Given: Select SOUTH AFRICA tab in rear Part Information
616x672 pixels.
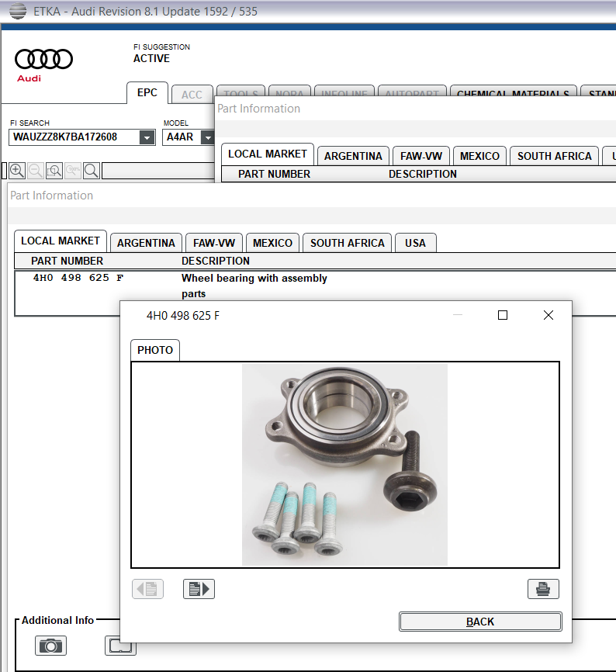Looking at the screenshot, I should click(554, 156).
